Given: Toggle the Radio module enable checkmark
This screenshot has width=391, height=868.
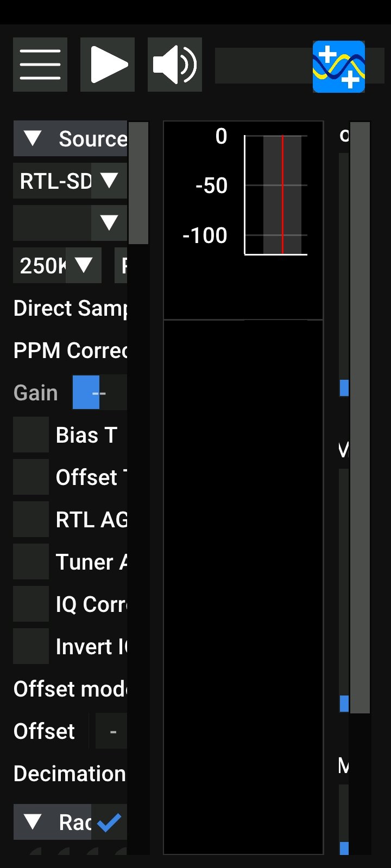Looking at the screenshot, I should point(109,822).
